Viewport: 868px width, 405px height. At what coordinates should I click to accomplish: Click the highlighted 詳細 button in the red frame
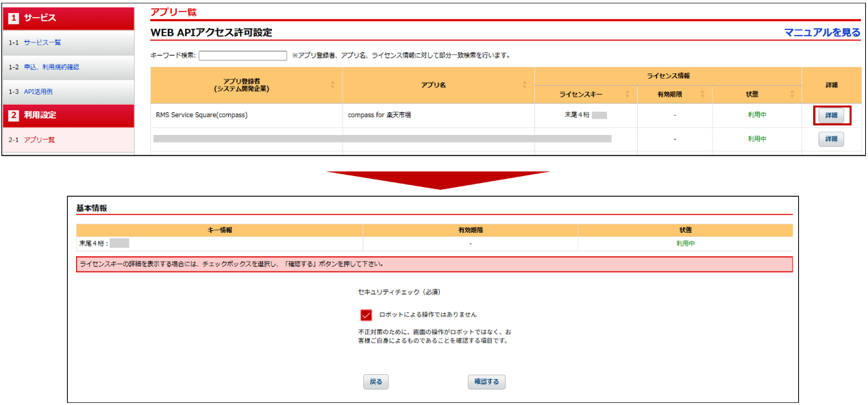tap(831, 115)
